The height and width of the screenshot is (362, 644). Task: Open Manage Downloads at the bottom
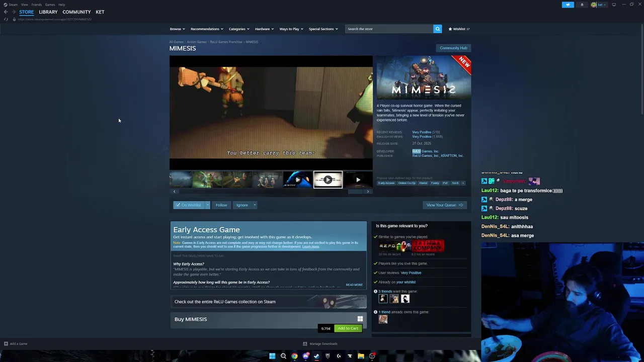pyautogui.click(x=320, y=344)
